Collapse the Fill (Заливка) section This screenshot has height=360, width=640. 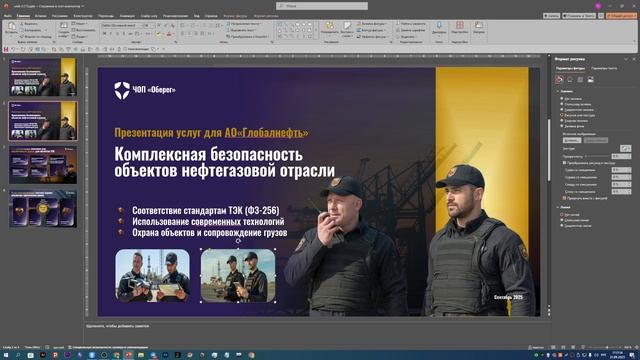tap(558, 91)
